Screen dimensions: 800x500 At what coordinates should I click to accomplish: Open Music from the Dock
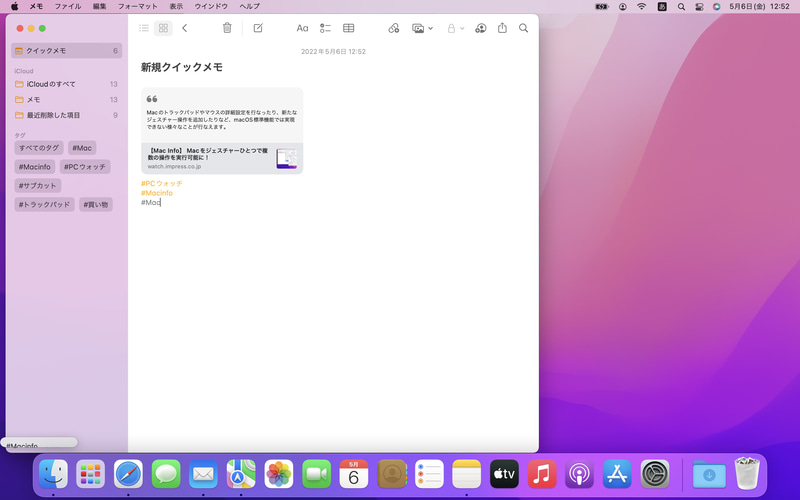point(542,474)
